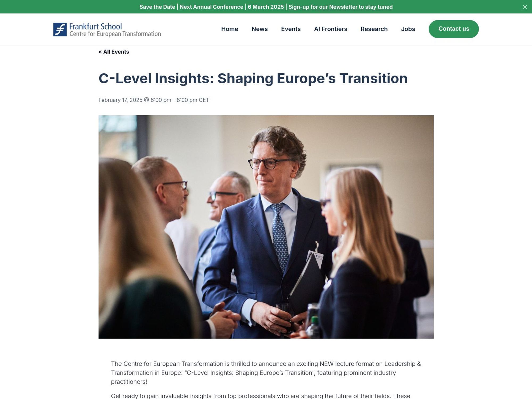
Task: Click the Contact us button
Action: (x=454, y=28)
